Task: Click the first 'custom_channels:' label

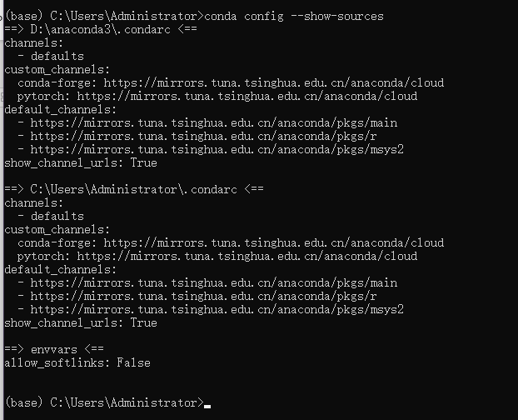Action: coord(57,69)
